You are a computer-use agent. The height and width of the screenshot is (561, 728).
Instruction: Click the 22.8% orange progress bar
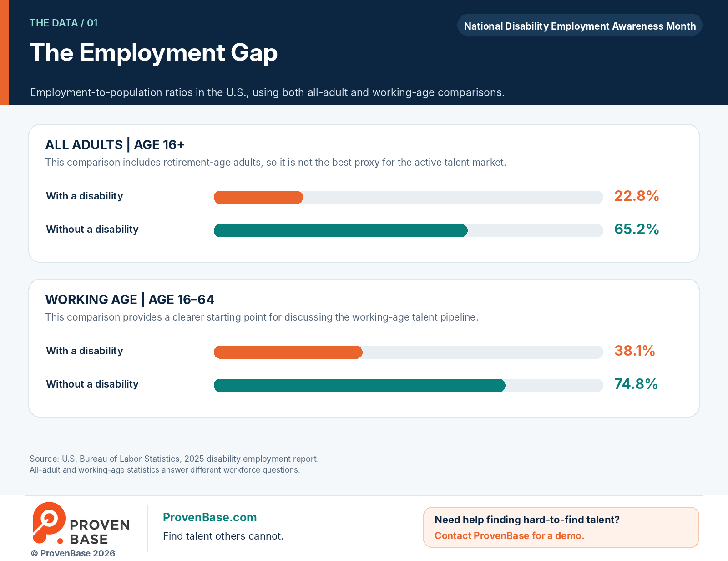click(258, 197)
